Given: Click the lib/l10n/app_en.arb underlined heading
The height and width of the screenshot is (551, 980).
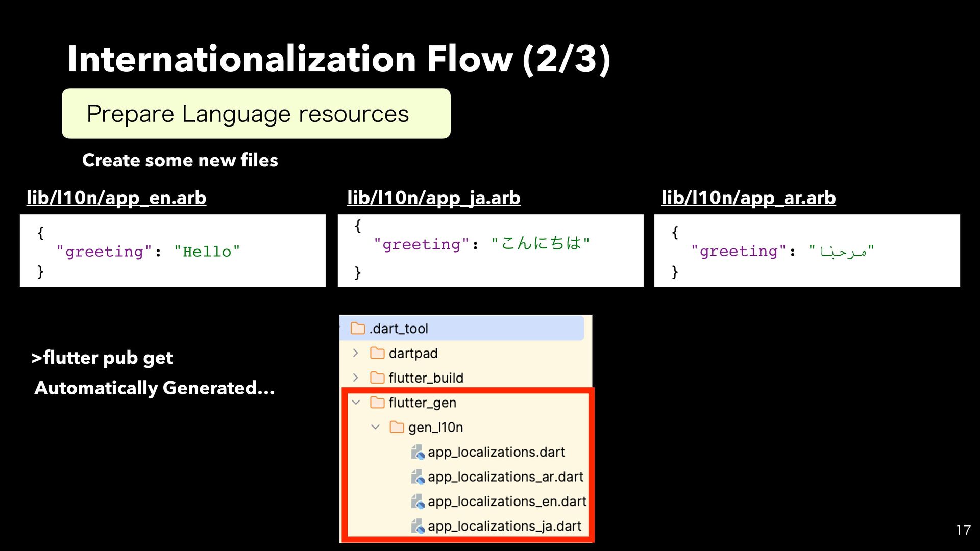Looking at the screenshot, I should (116, 197).
